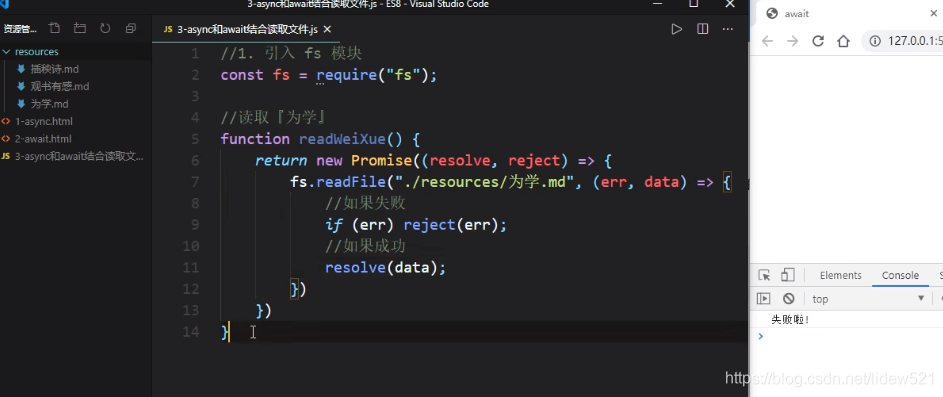Click reject(err) on line 9
Viewport: 943px width, 397px height.
pyautogui.click(x=451, y=225)
